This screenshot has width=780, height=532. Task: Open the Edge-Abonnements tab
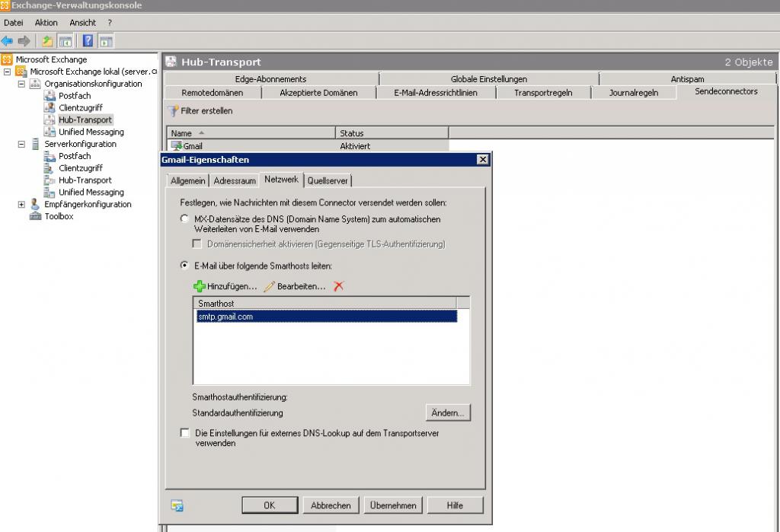click(x=271, y=79)
